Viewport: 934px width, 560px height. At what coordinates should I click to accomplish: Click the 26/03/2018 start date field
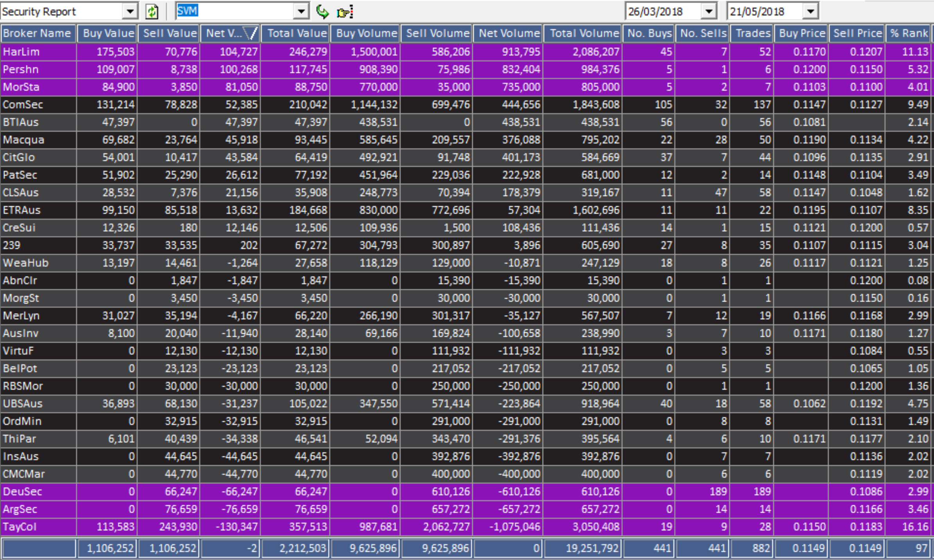coord(663,11)
